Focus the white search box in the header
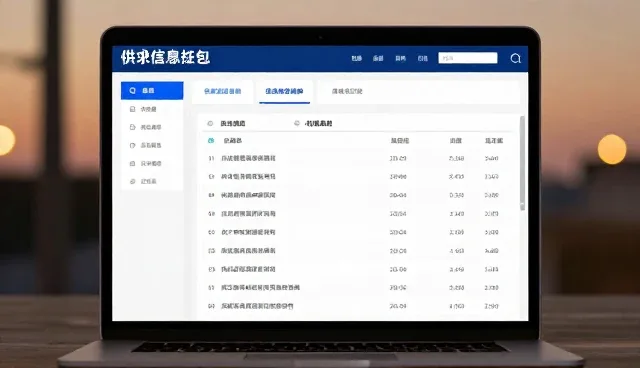Viewport: 640px width, 368px height. point(468,58)
